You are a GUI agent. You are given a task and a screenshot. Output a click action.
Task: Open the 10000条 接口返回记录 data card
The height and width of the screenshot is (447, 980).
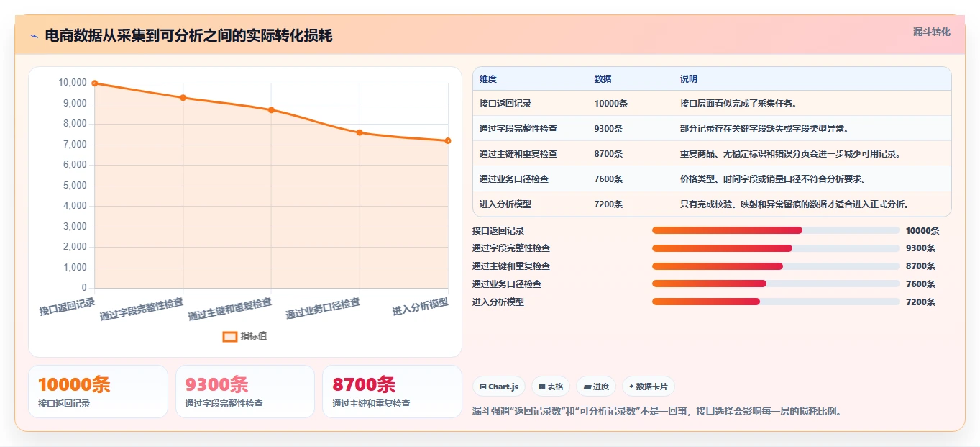pyautogui.click(x=98, y=392)
